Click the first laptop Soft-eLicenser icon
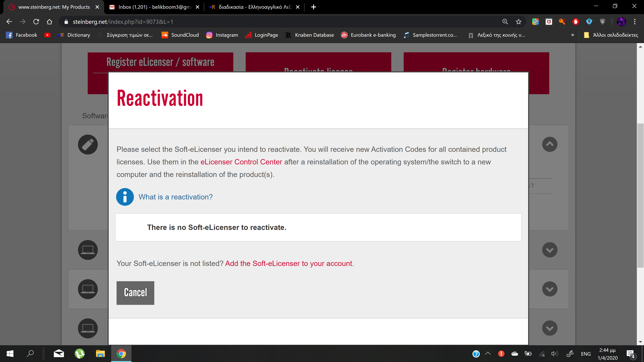This screenshot has width=644, height=362. pos(88,250)
